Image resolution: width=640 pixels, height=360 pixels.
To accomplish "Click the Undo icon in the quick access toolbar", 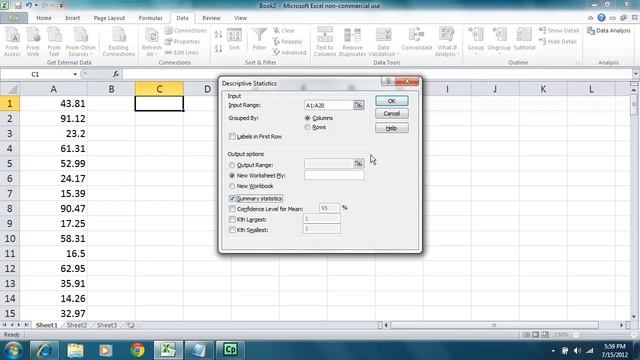I will point(29,6).
